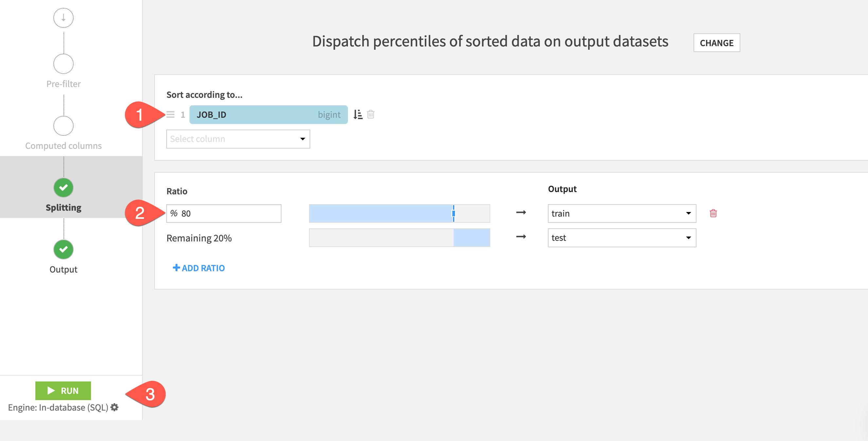Click the 80% ratio slider handle
The height and width of the screenshot is (441, 868).
(x=454, y=213)
